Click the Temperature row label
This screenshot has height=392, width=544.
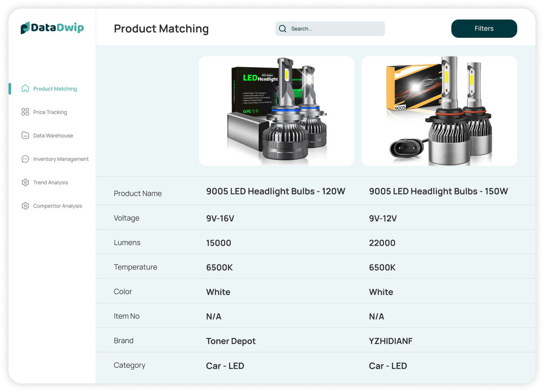coord(136,267)
